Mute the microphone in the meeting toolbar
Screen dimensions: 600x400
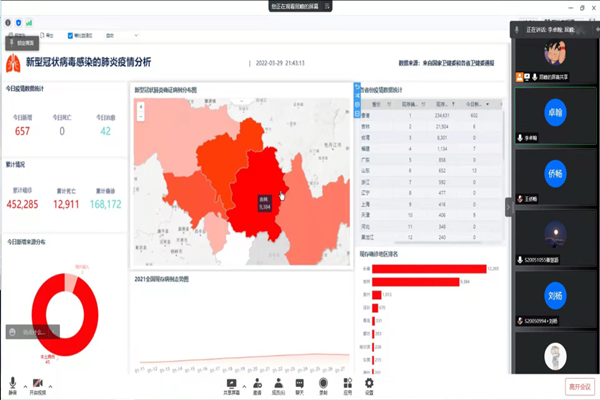pyautogui.click(x=14, y=384)
